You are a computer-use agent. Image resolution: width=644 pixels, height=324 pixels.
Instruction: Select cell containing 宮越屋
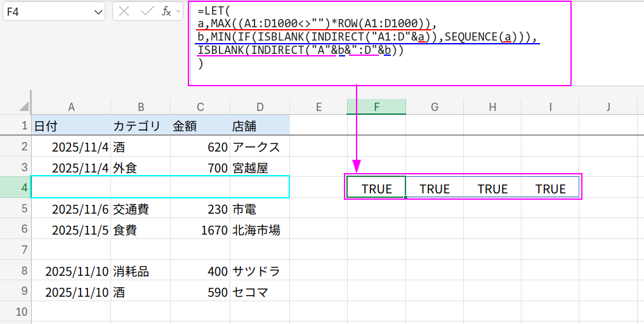[260, 167]
